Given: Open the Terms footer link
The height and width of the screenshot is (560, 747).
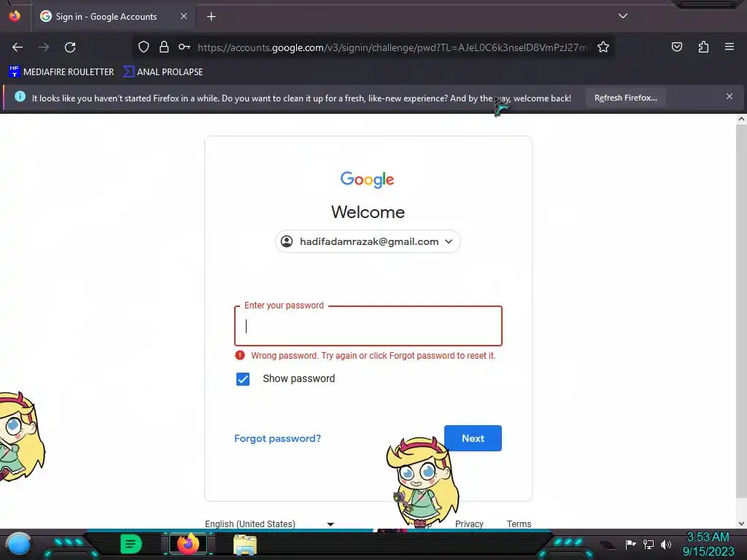Looking at the screenshot, I should coord(519,524).
